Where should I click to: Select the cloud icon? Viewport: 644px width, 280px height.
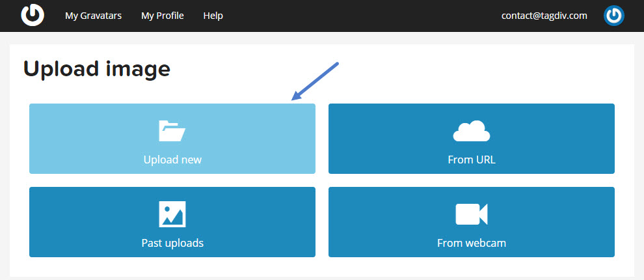(x=472, y=131)
